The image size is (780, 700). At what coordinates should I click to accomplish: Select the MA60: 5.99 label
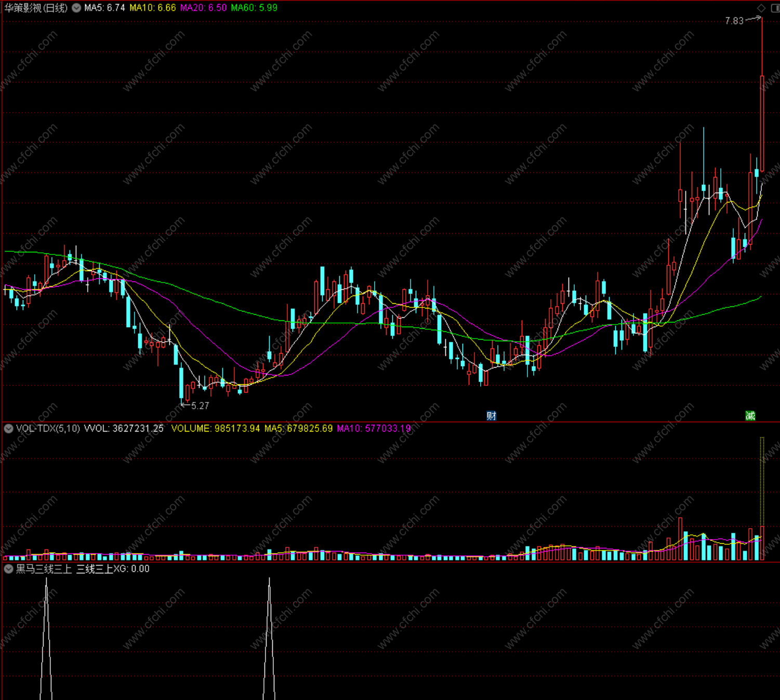coord(254,8)
